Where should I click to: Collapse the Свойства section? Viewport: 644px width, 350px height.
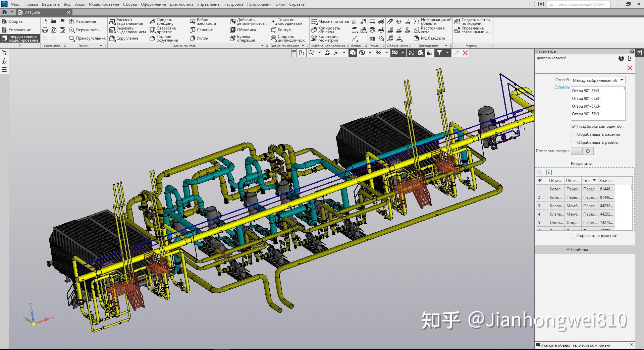click(568, 249)
